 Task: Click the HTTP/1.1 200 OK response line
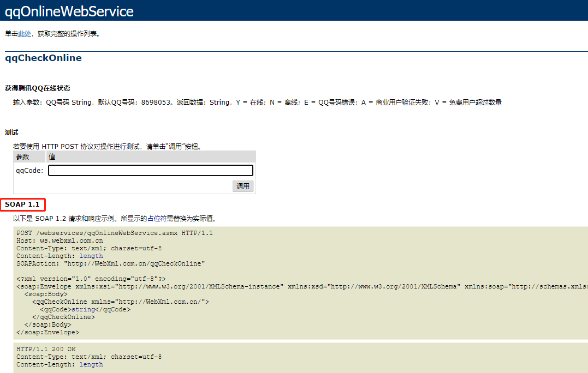(46, 349)
